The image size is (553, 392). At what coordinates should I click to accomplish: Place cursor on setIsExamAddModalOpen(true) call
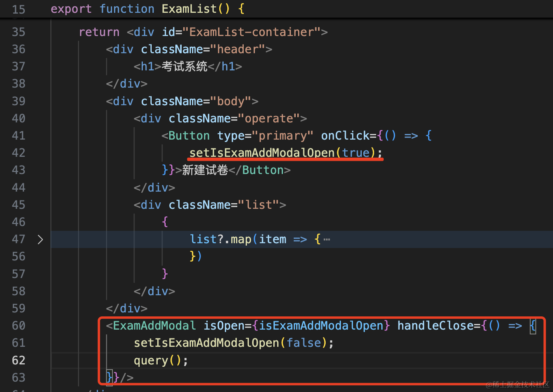pos(262,153)
